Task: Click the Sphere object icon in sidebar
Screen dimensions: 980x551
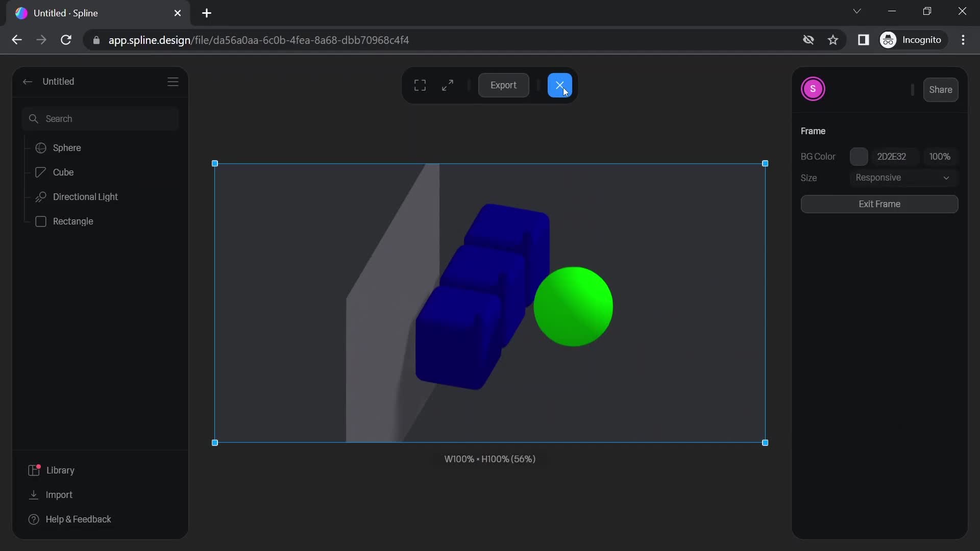Action: click(40, 147)
